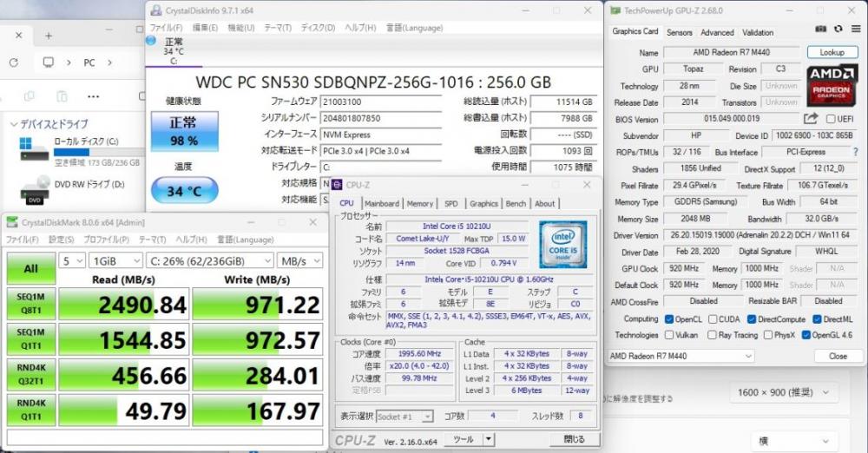The image size is (868, 453).
Task: Click CPU-Z title bar app icon
Action: pos(337,185)
